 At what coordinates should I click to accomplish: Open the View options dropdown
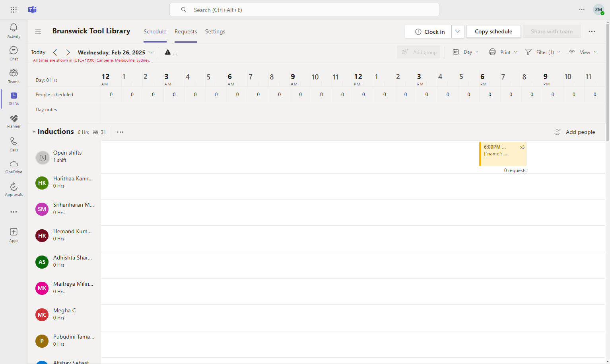pyautogui.click(x=583, y=52)
